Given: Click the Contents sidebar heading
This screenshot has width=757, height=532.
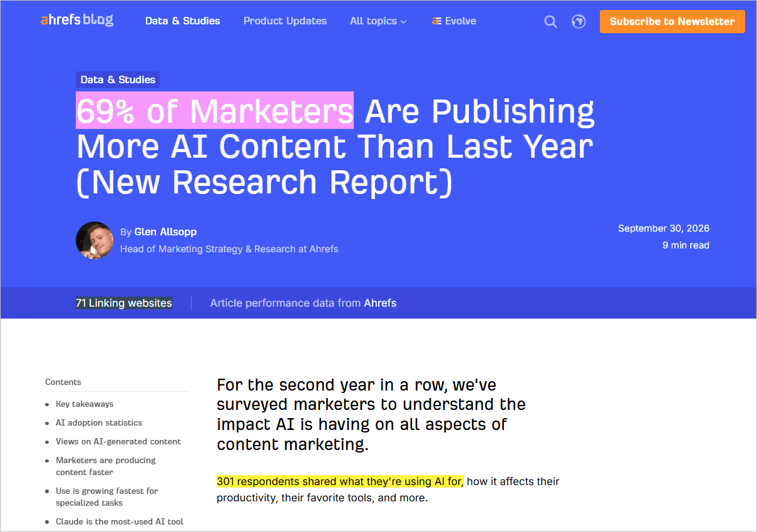Looking at the screenshot, I should (63, 382).
